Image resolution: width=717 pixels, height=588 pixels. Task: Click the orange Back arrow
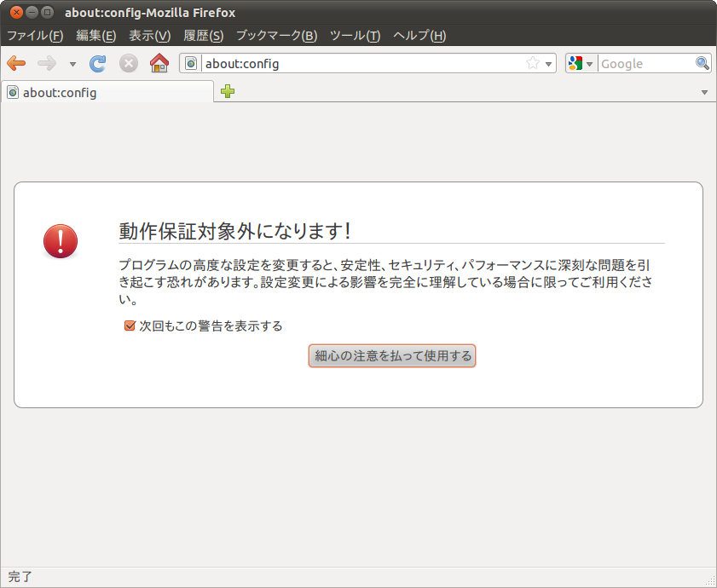click(16, 63)
